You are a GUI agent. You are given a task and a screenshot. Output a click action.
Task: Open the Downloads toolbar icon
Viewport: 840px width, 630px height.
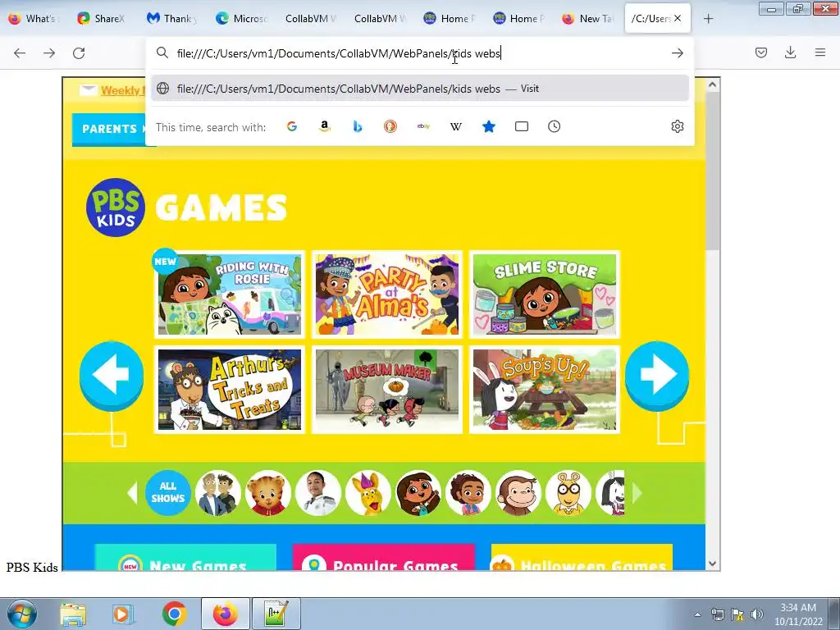[x=790, y=52]
